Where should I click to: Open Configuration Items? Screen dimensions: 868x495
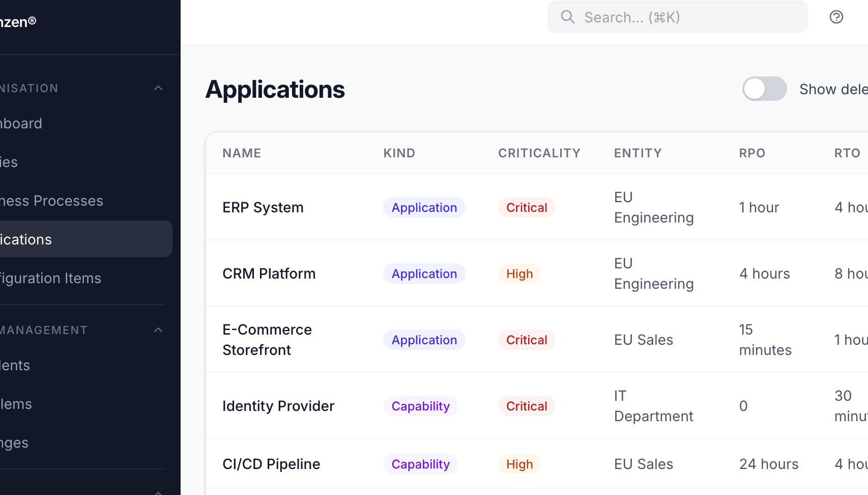click(50, 278)
